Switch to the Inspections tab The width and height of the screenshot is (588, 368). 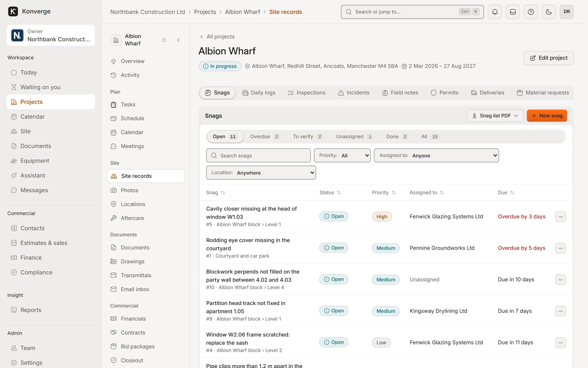coord(307,93)
